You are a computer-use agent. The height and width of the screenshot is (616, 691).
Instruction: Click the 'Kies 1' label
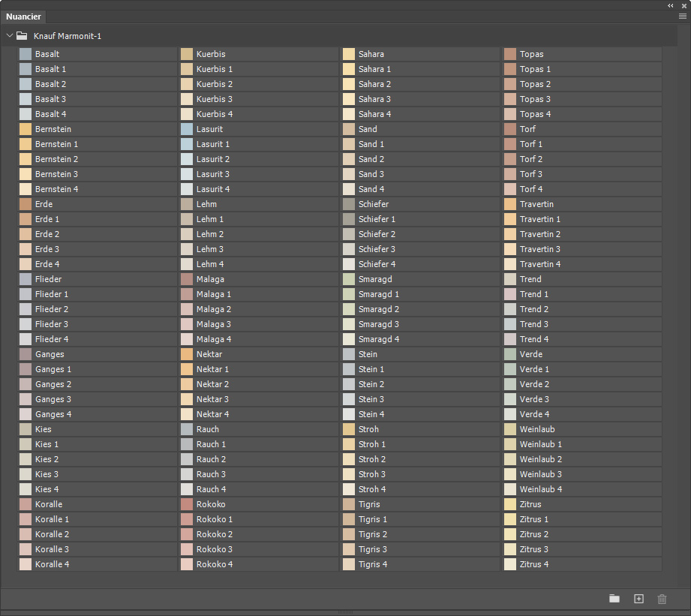click(x=47, y=444)
